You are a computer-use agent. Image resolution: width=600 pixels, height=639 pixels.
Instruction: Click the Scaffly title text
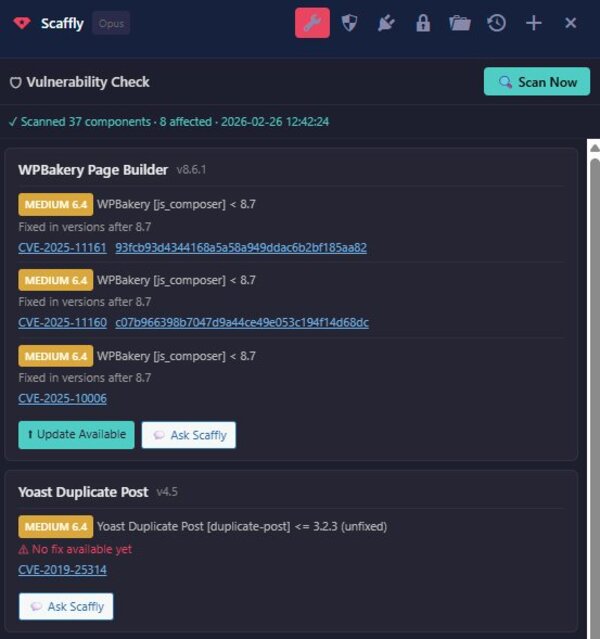tap(62, 23)
